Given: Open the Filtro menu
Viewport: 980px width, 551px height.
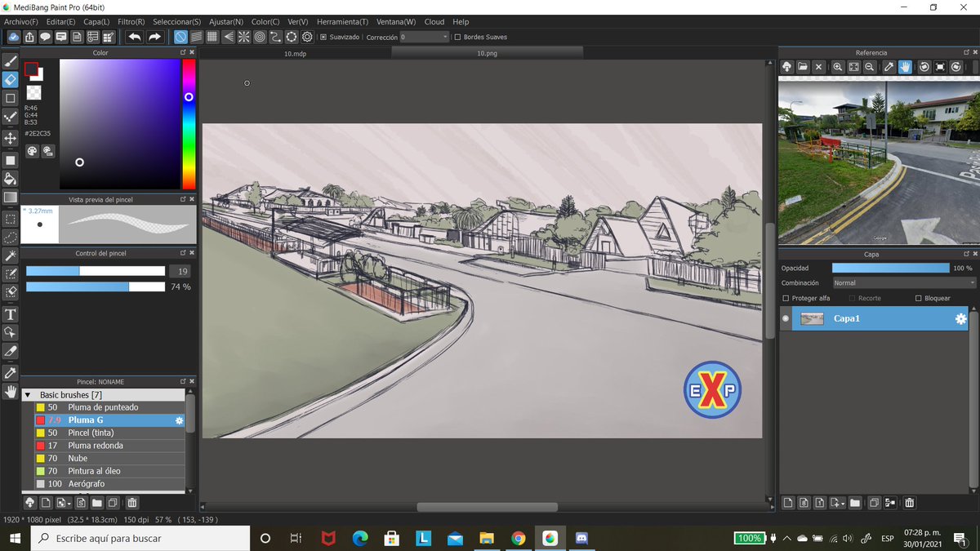Looking at the screenshot, I should pyautogui.click(x=131, y=21).
